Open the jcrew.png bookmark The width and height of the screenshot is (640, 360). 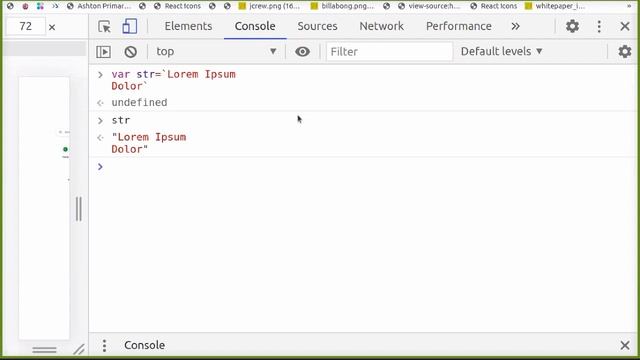[269, 6]
